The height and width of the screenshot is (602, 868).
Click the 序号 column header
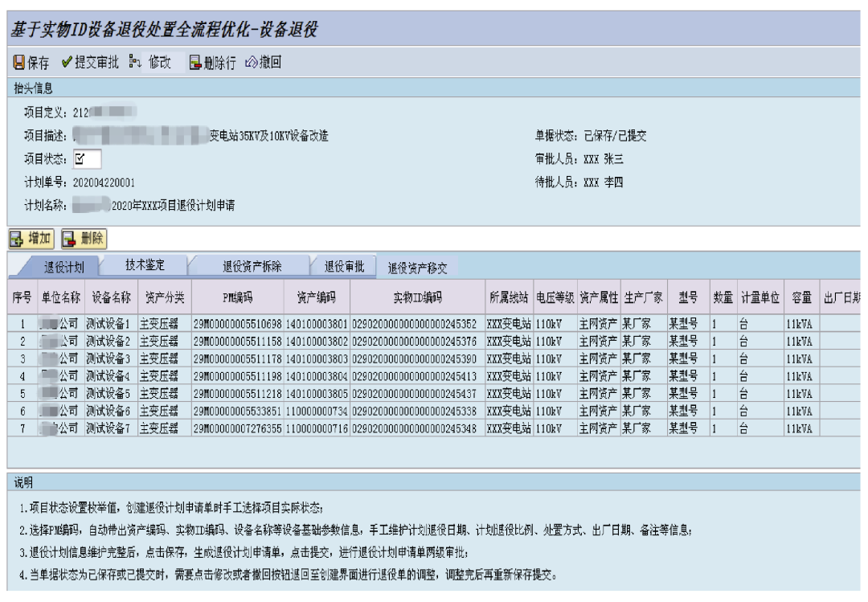[23, 297]
